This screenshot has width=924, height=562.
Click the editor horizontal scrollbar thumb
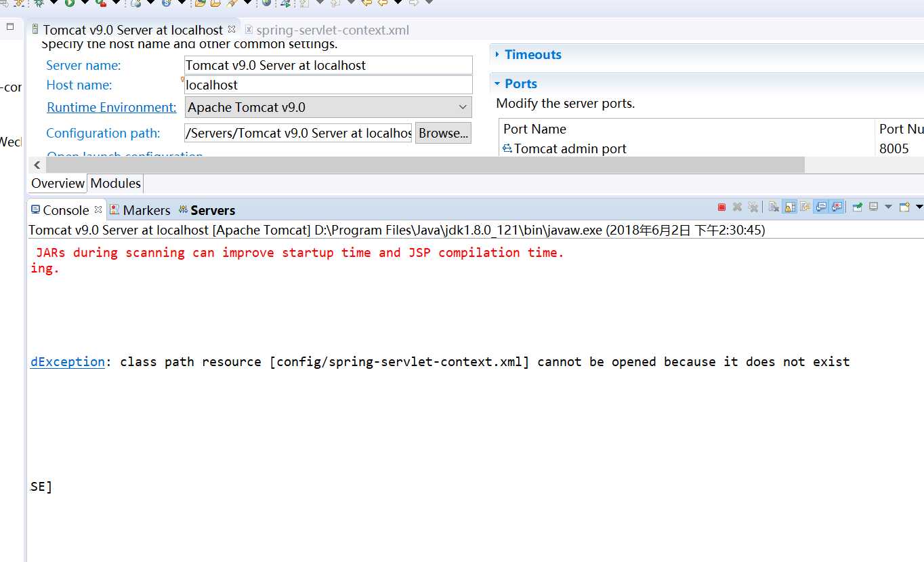425,165
